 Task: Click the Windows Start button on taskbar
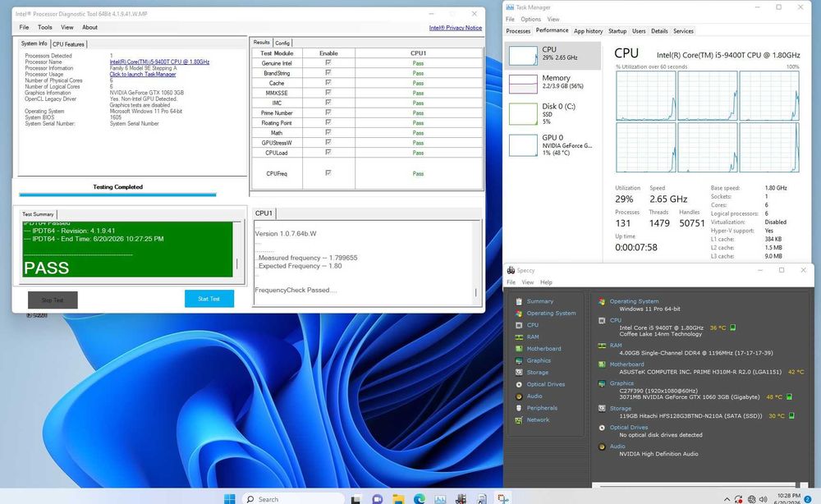pyautogui.click(x=229, y=499)
